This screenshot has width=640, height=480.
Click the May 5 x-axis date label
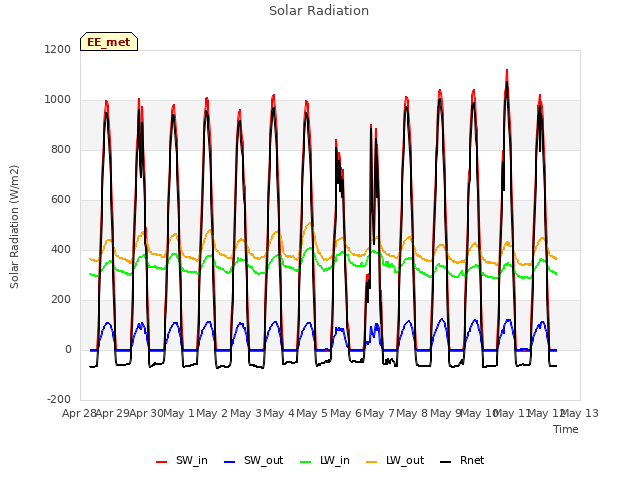[312, 413]
